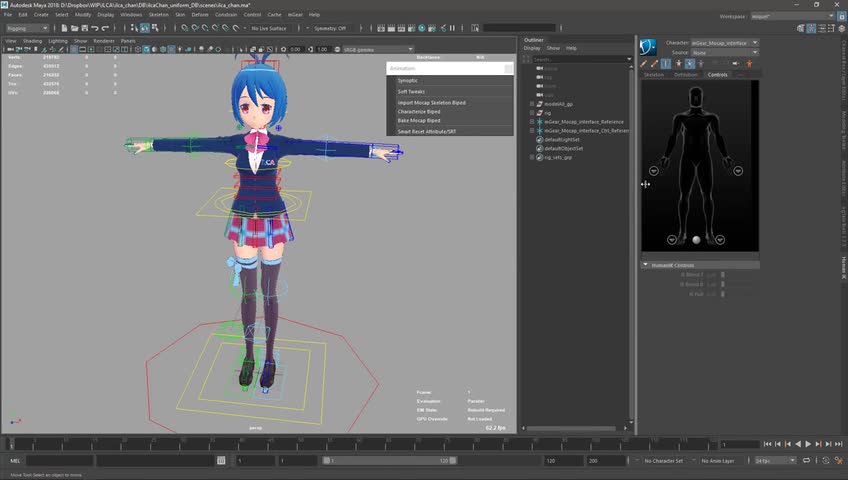Expand mGear_Mocap_interface_Reference node
This screenshot has height=480, width=848.
click(x=532, y=122)
